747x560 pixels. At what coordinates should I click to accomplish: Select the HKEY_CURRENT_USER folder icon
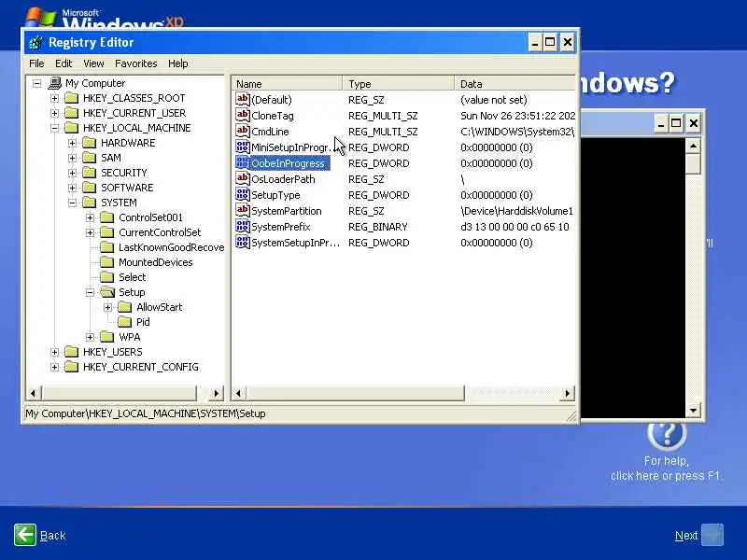[x=72, y=113]
